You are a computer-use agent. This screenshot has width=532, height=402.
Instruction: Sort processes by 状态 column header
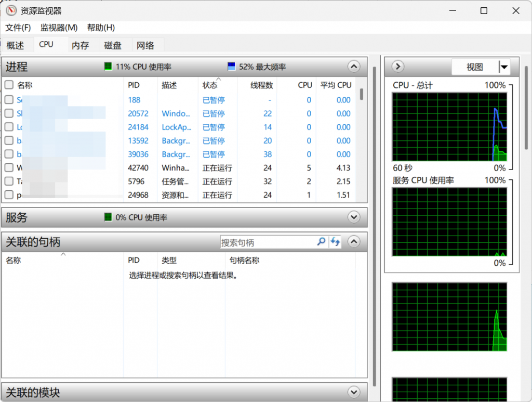pos(210,85)
